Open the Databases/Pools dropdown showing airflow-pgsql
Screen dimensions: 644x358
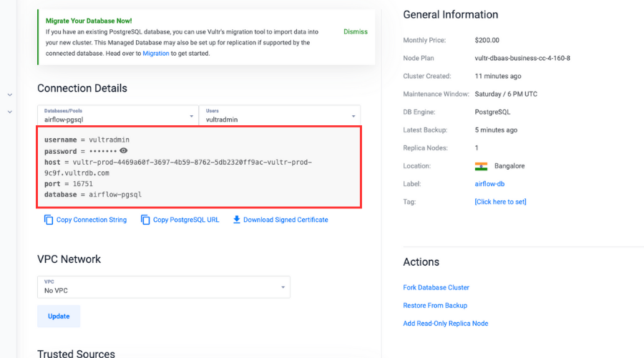[x=118, y=115]
